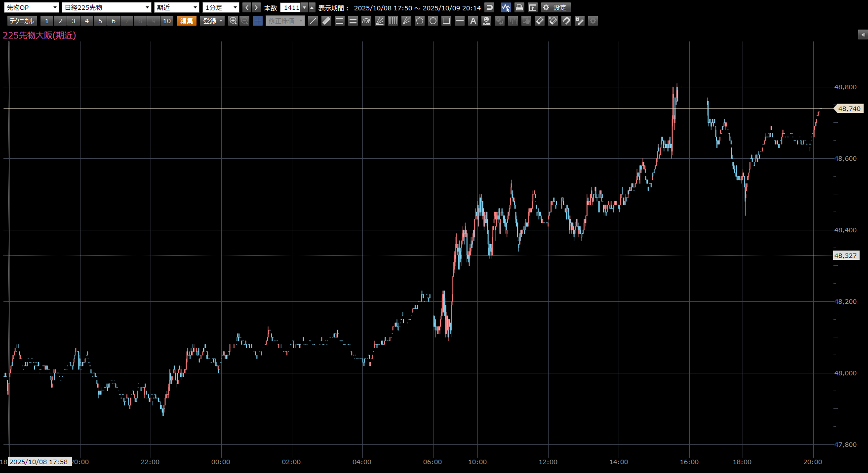868x473 pixels.
Task: Open the 日経225先物 instrument dropdown
Action: point(106,7)
